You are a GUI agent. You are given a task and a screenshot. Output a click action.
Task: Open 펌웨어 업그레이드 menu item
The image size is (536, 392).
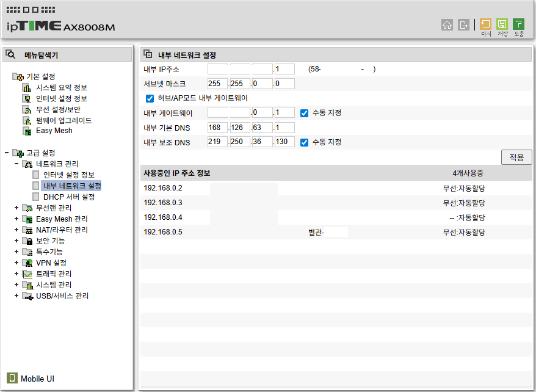click(x=64, y=121)
